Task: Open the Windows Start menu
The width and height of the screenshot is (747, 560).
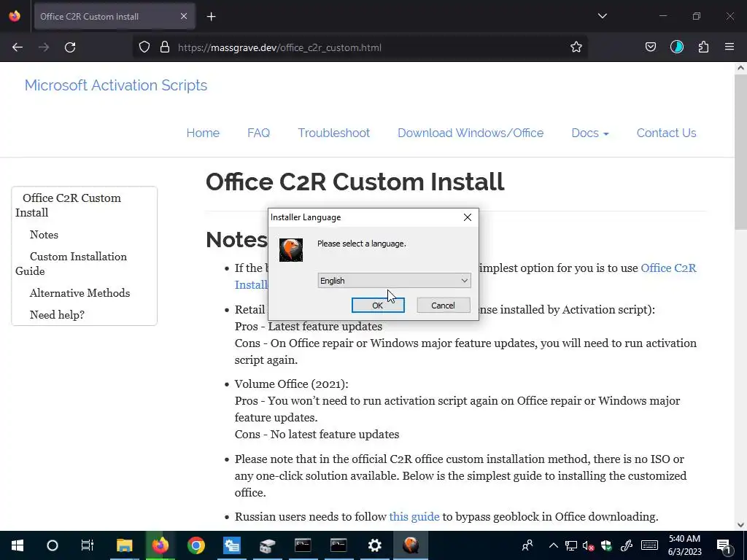Action: tap(18, 545)
